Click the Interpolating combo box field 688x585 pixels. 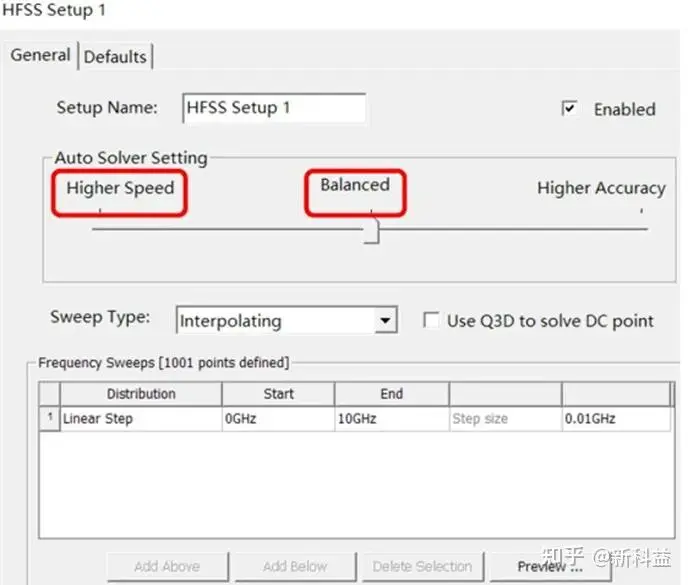pos(287,320)
